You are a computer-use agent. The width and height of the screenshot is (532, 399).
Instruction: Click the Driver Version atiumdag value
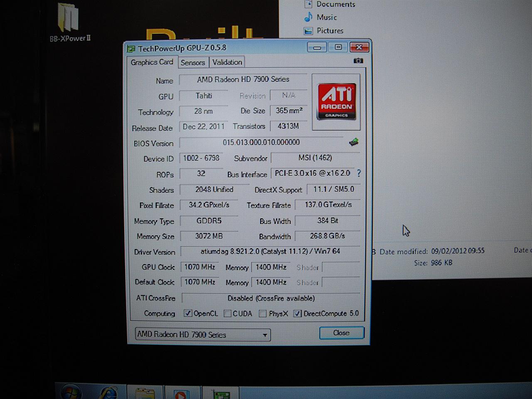tap(271, 251)
